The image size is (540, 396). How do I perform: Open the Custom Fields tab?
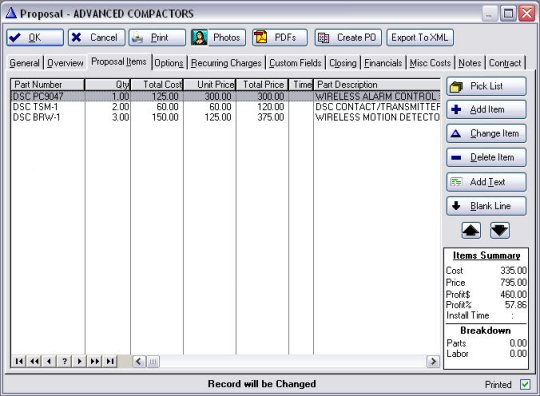pos(295,63)
